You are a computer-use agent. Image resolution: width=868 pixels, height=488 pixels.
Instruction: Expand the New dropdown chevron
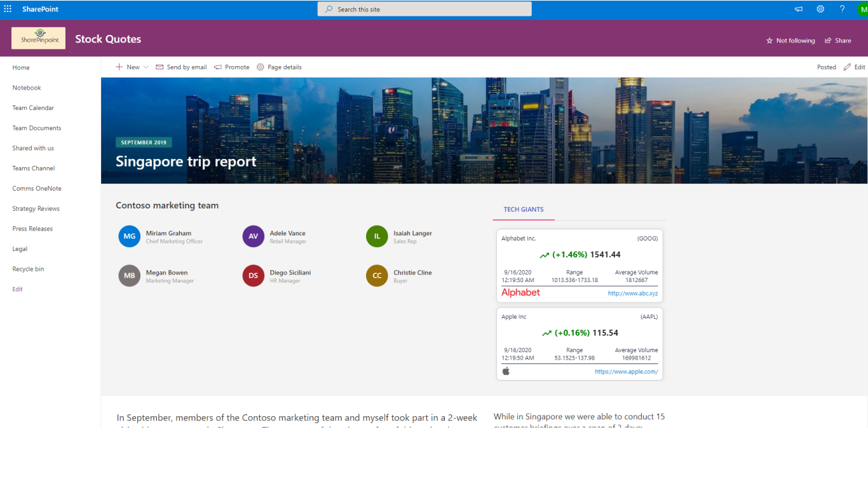[x=146, y=67]
